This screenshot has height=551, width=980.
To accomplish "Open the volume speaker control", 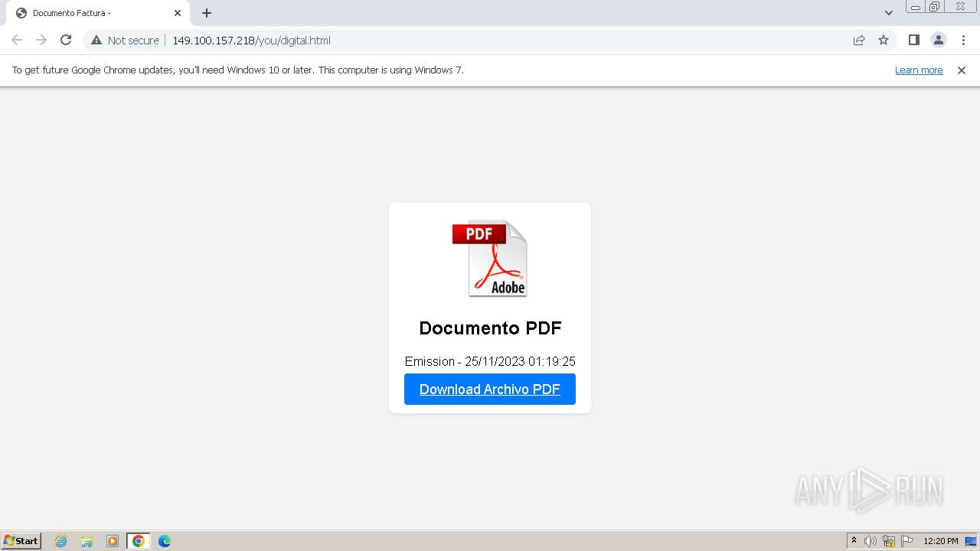I will (x=871, y=541).
